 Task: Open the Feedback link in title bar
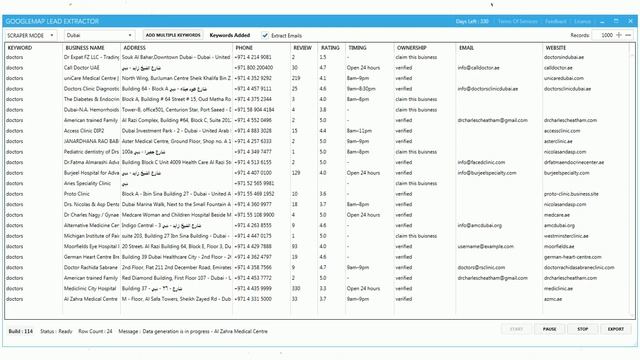pos(556,21)
